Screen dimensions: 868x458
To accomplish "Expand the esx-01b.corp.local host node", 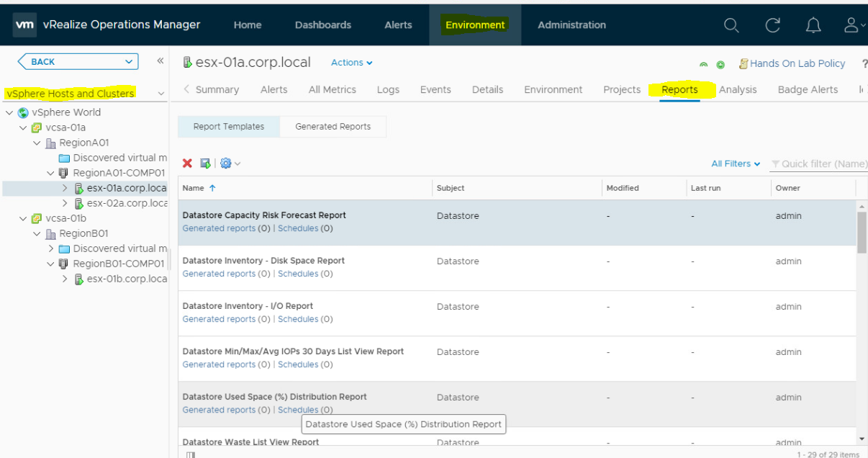I will 65,279.
